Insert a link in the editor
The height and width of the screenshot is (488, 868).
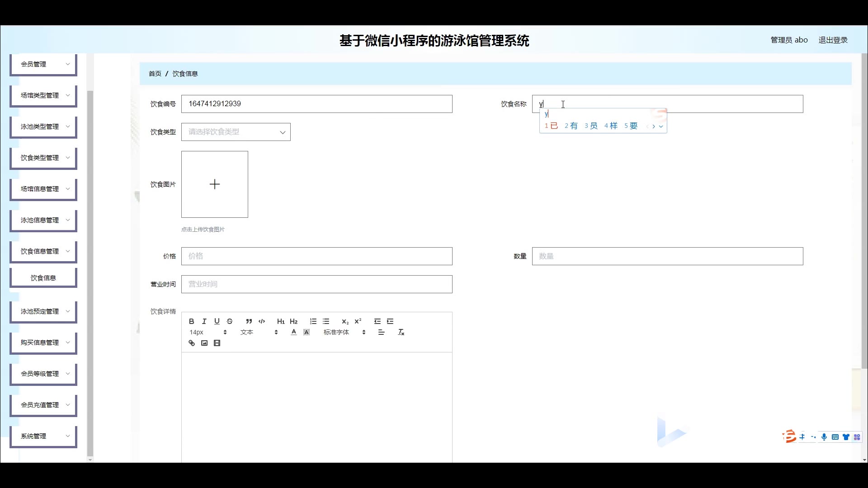click(x=192, y=343)
